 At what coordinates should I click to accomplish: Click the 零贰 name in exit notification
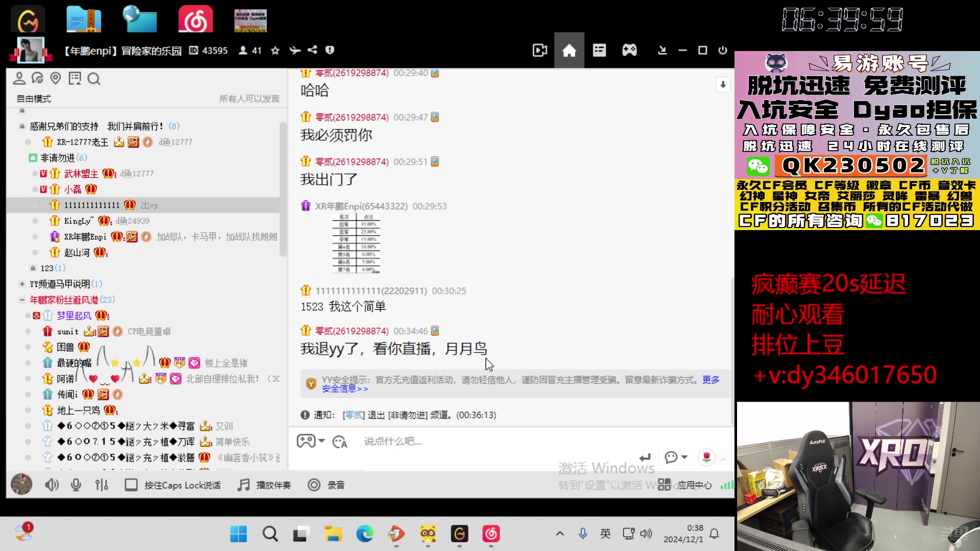[354, 415]
